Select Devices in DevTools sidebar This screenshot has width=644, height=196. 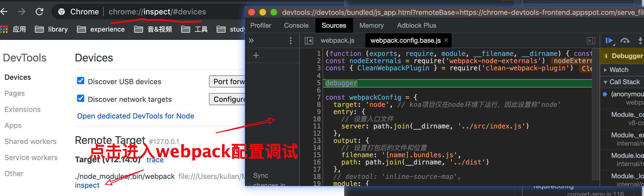(18, 77)
